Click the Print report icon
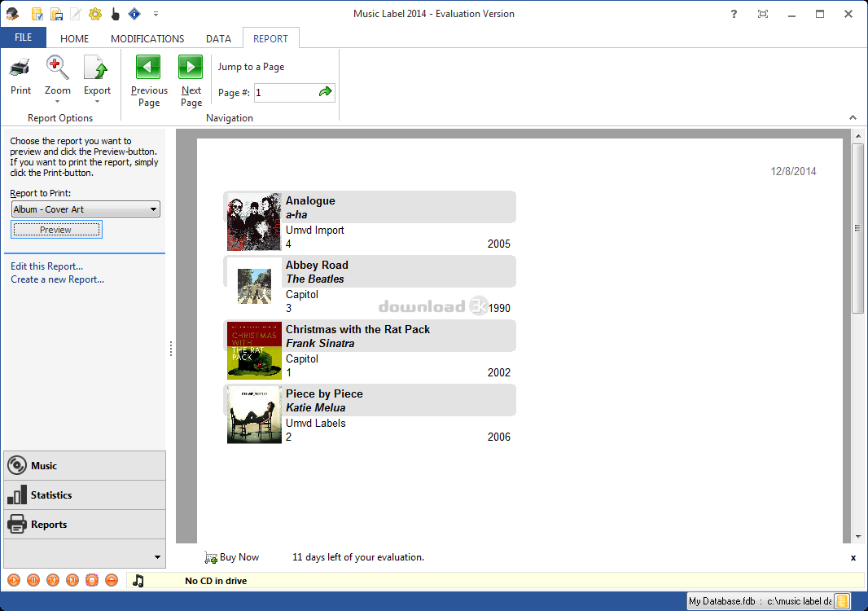The image size is (868, 611). (x=20, y=68)
